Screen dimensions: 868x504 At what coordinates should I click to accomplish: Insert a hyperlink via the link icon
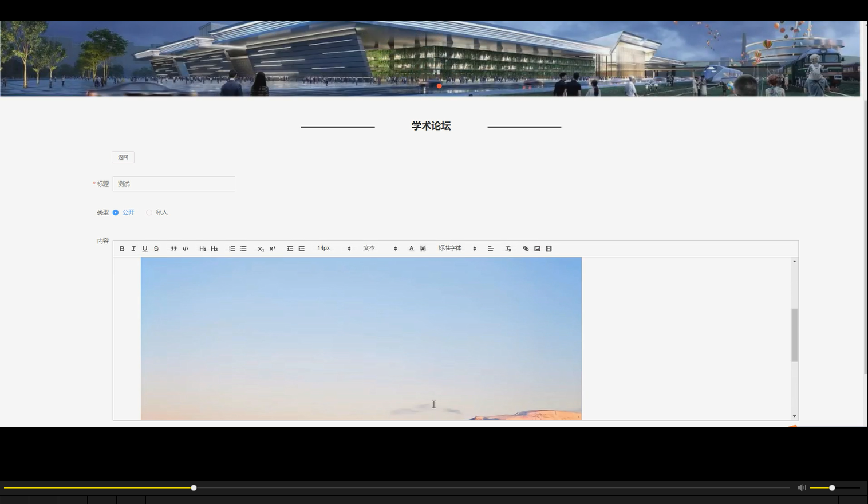pos(525,248)
